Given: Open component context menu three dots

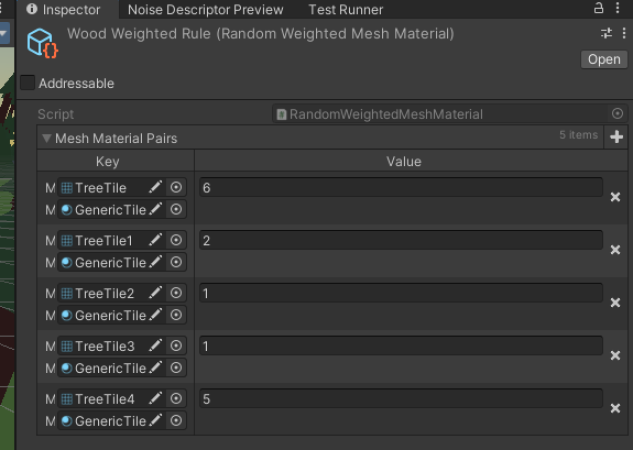Looking at the screenshot, I should 624,33.
